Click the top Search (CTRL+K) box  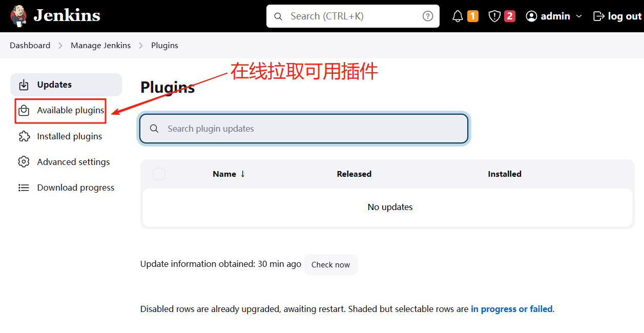pyautogui.click(x=353, y=16)
